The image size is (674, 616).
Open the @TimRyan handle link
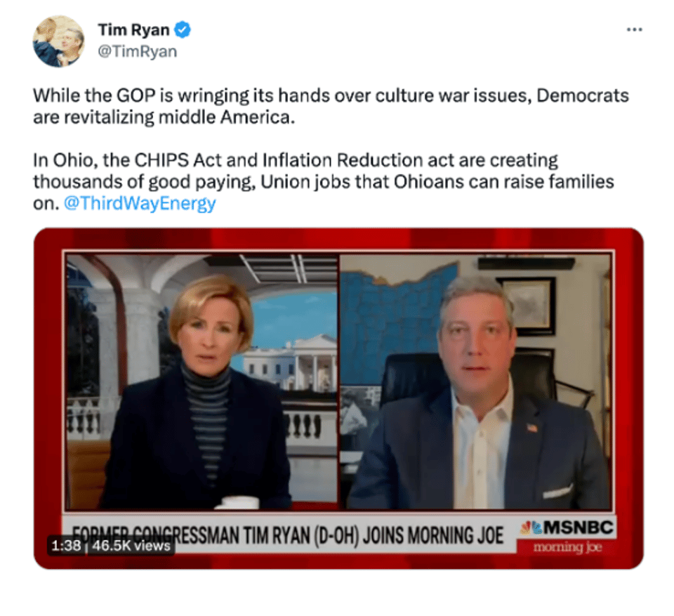click(x=138, y=51)
